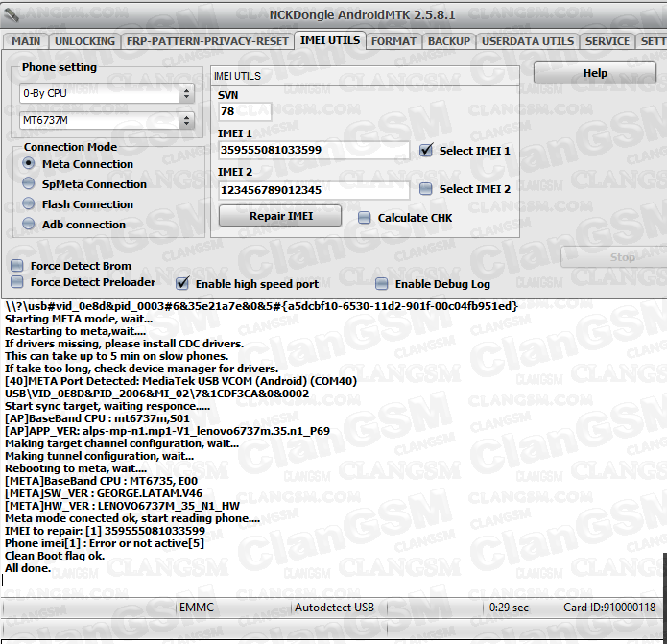Click the IMEI 2 input field
This screenshot has width=667, height=644.
pos(314,190)
